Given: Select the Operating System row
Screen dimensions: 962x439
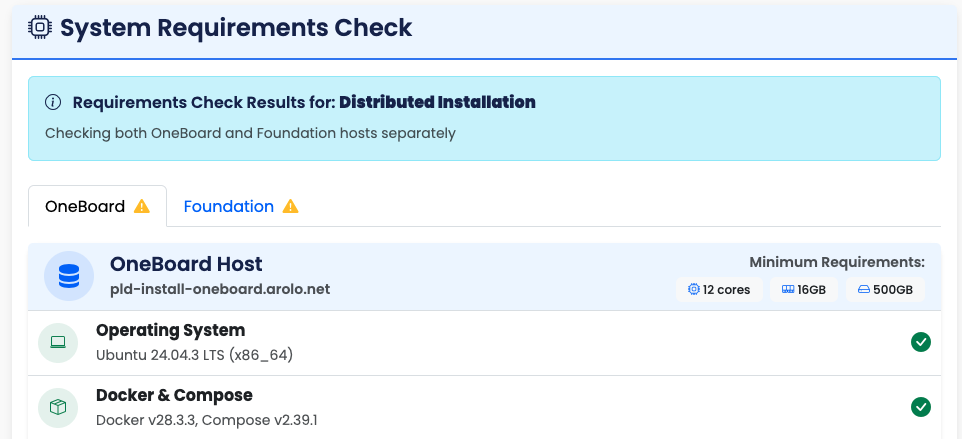Looking at the screenshot, I should tap(480, 342).
